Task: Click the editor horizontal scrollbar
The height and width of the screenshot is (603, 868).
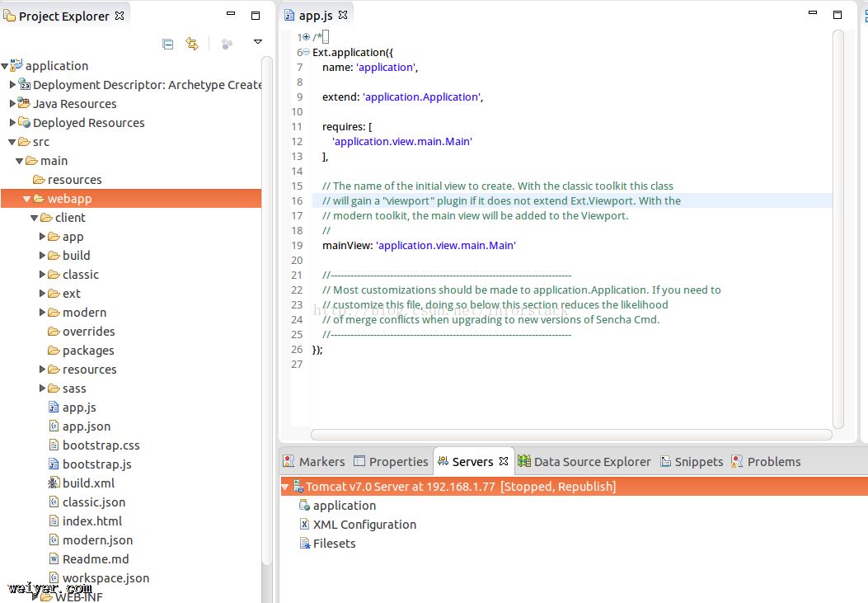Action: pos(571,435)
